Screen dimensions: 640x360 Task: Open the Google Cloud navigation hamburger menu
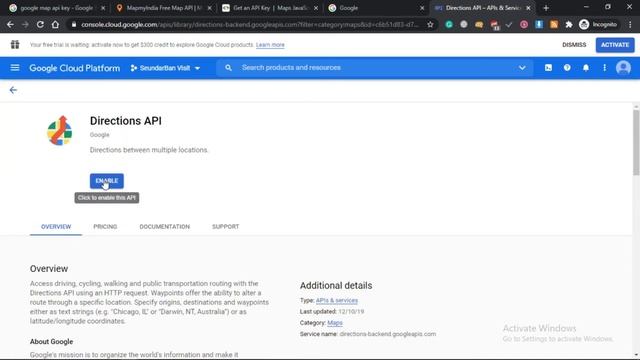coord(15,68)
